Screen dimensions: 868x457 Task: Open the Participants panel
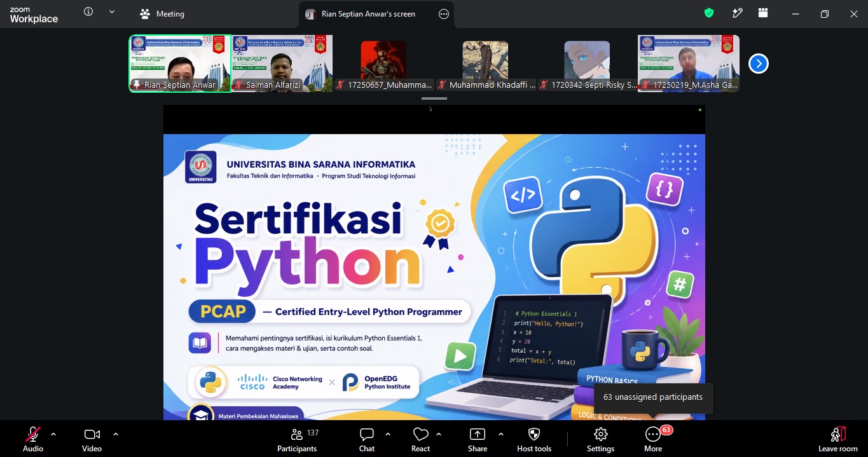(297, 439)
